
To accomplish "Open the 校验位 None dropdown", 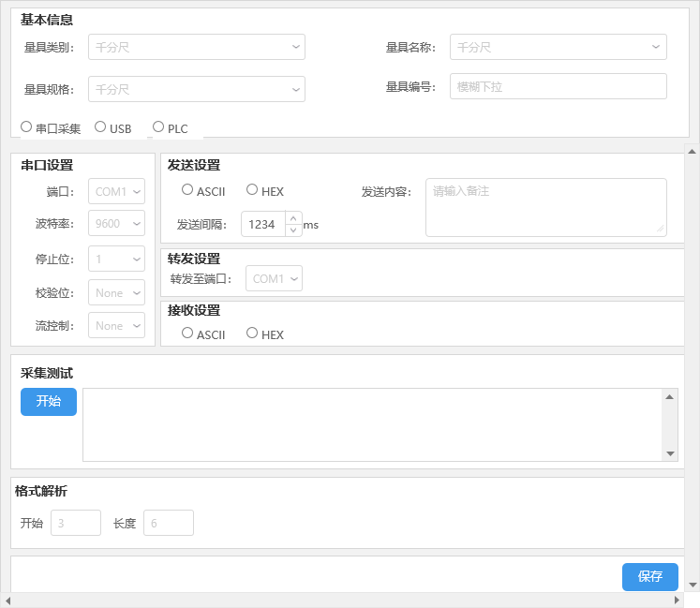I will coord(116,293).
